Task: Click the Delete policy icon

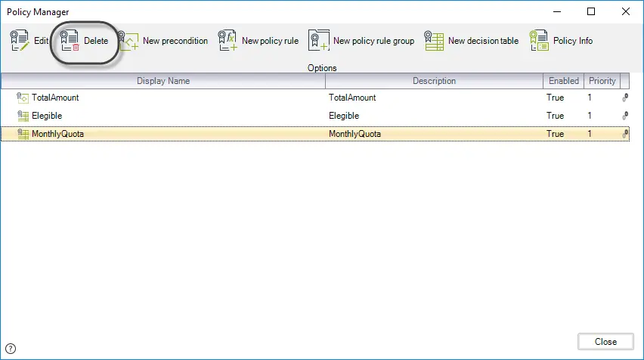Action: [70, 40]
